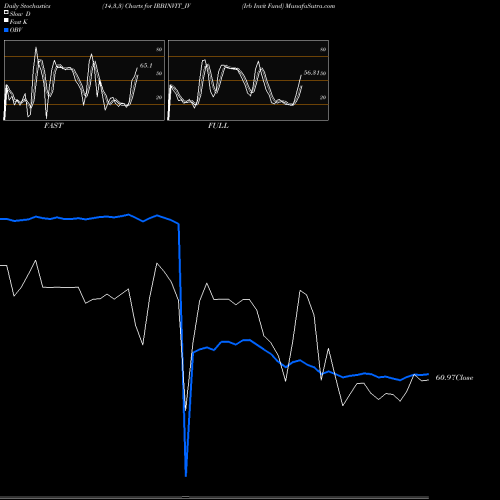
Task: Click the 65.1 value in FAST chart
Action: click(x=146, y=66)
